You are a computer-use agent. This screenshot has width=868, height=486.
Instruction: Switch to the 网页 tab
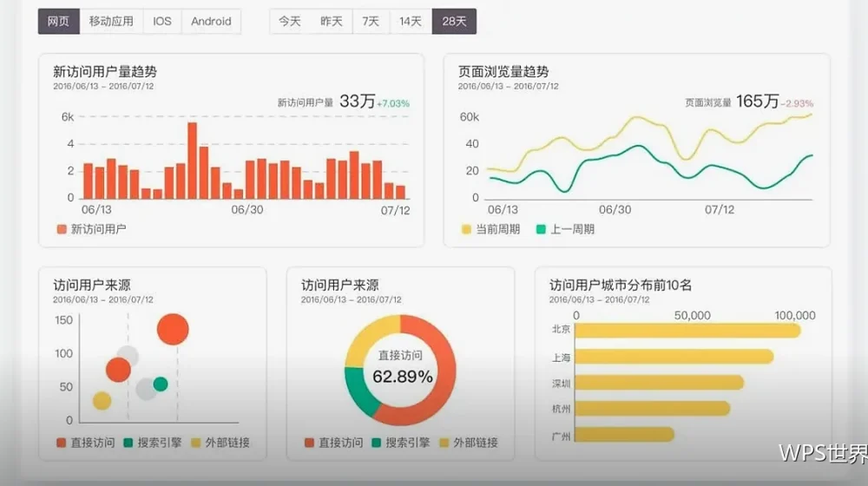[59, 22]
